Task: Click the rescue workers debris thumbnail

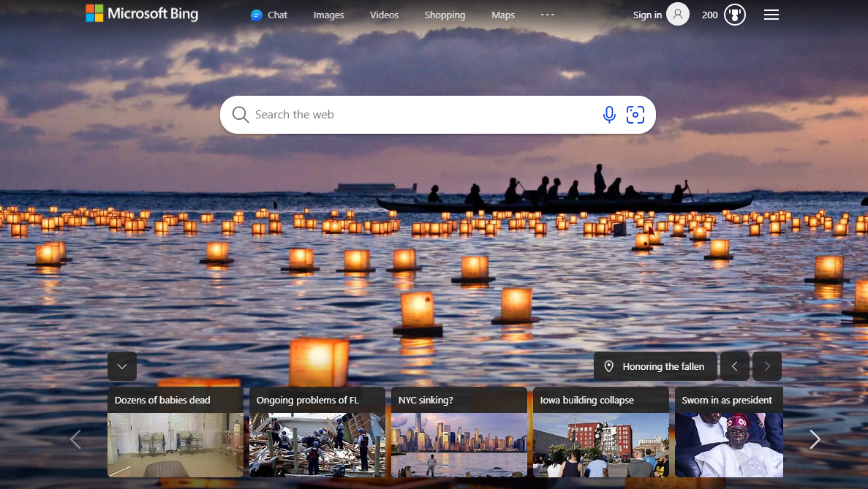Action: pos(317,444)
